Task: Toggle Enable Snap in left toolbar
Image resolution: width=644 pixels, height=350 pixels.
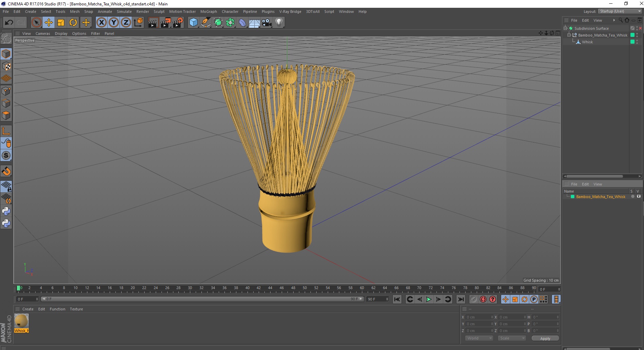Action: [x=6, y=171]
